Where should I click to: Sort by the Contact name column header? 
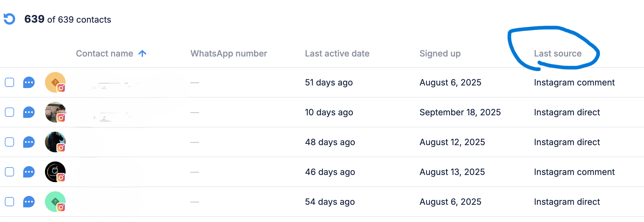tap(104, 54)
